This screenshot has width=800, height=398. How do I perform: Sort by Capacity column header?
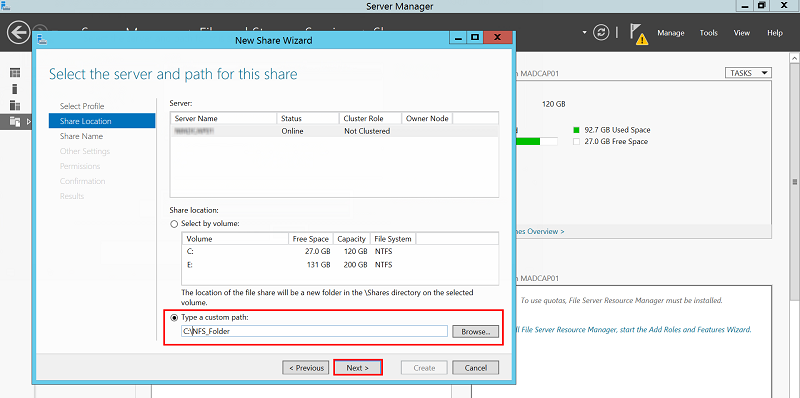click(352, 239)
